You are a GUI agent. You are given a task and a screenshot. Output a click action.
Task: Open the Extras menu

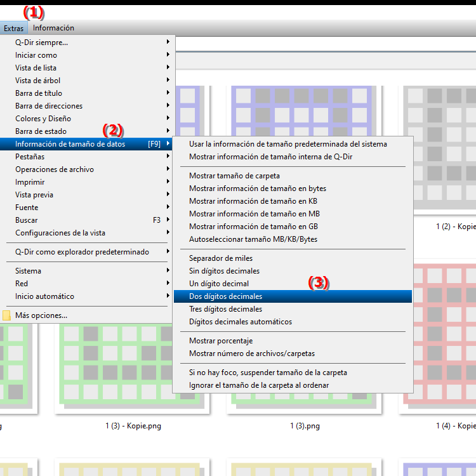tap(14, 28)
